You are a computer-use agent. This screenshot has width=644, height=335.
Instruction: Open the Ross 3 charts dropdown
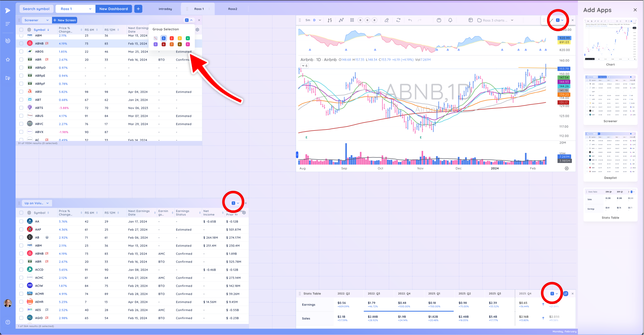tap(495, 20)
